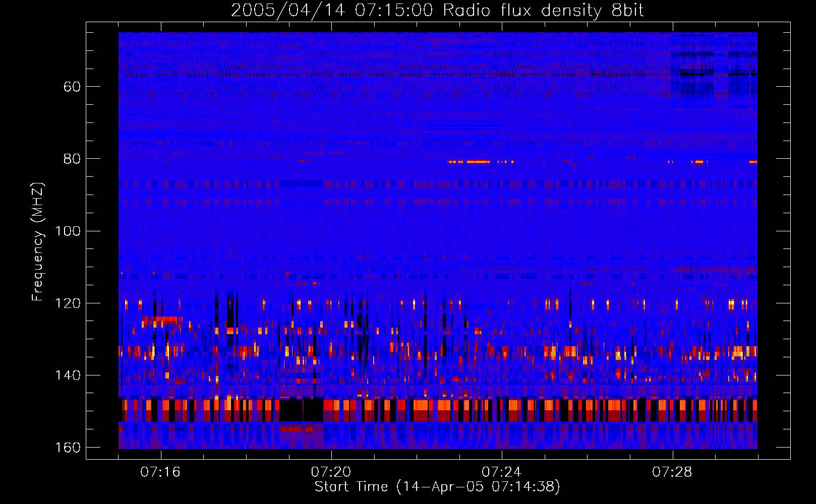Viewport: 816px width, 504px height.
Task: Click the 100 frequency tick label
Action: [68, 231]
